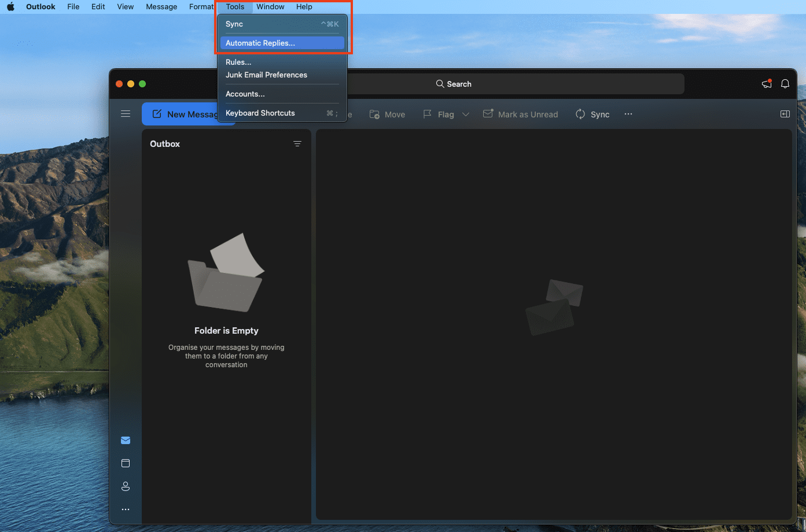Click the Folder is Empty text
The height and width of the screenshot is (532, 806).
point(226,331)
